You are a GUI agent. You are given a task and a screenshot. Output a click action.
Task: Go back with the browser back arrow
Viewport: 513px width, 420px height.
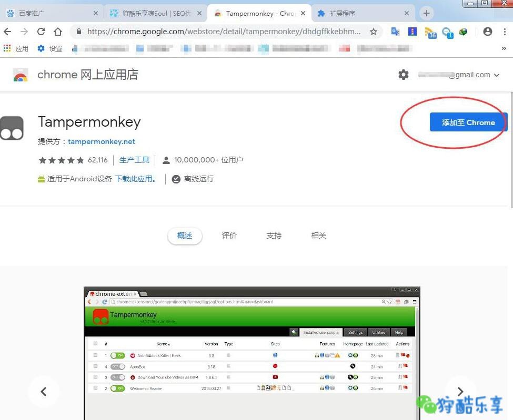pos(7,32)
